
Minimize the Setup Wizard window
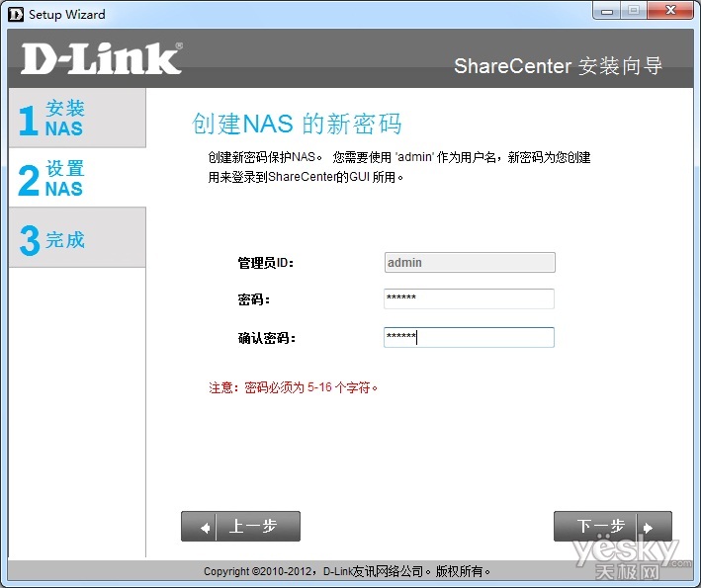(607, 11)
